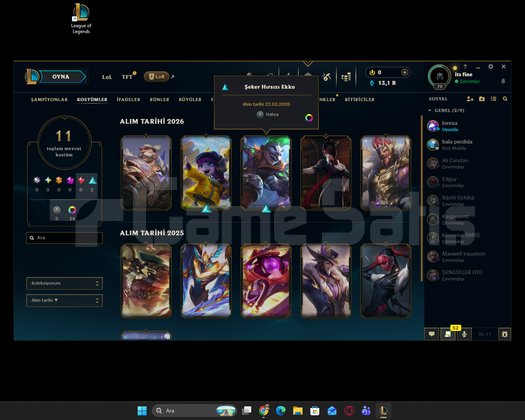
Task: Click the add RP plus button
Action: [x=404, y=72]
